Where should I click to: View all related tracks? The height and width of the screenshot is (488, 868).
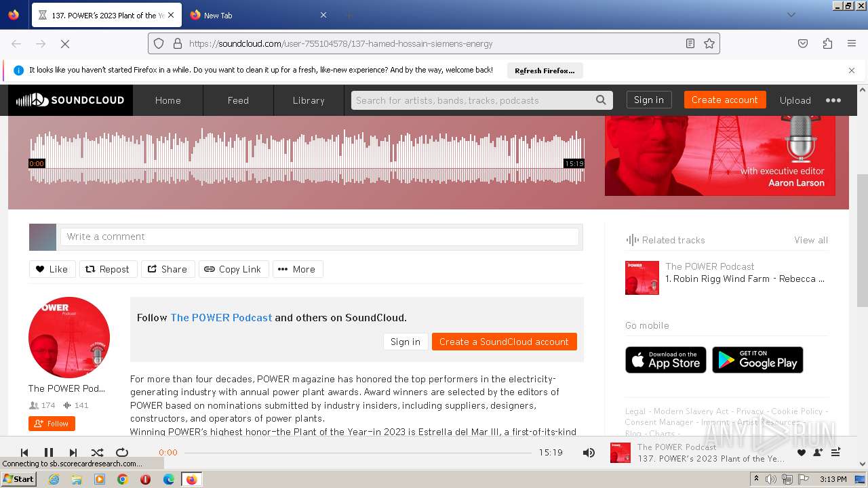811,240
